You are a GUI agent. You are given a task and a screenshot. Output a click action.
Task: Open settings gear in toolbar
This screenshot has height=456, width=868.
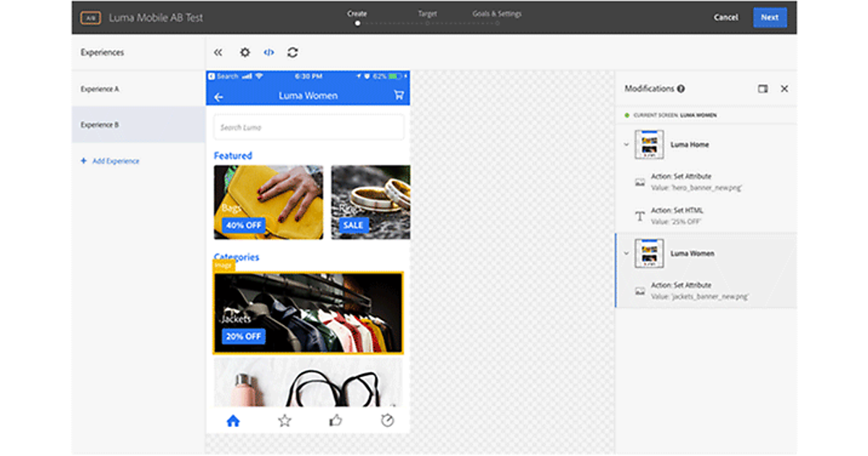[244, 53]
